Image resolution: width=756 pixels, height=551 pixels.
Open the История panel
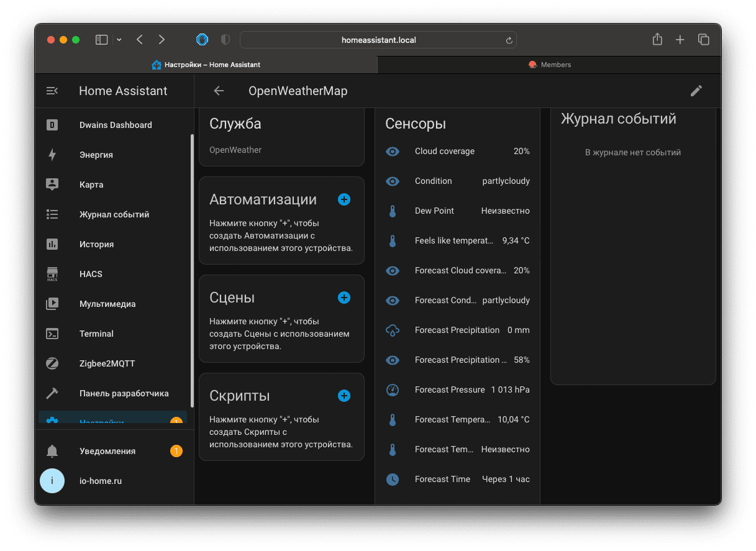[112, 244]
